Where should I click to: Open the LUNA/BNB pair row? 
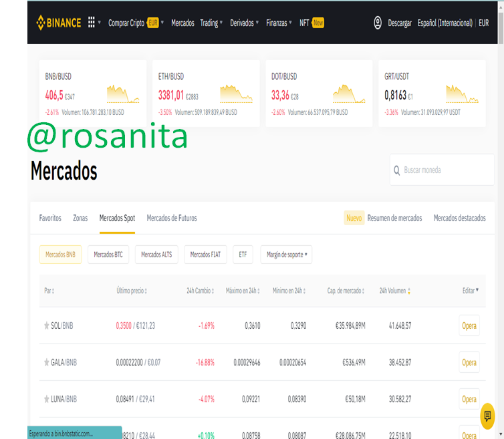click(x=262, y=399)
